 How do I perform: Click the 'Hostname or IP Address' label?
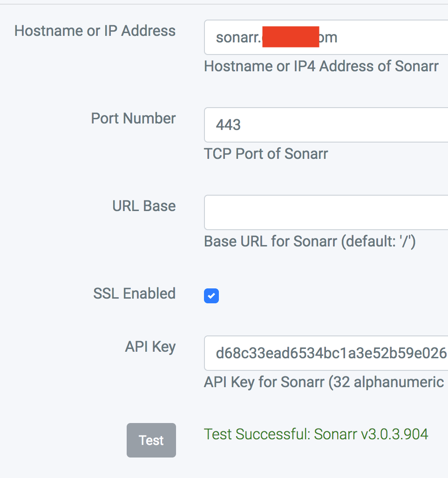coord(95,31)
